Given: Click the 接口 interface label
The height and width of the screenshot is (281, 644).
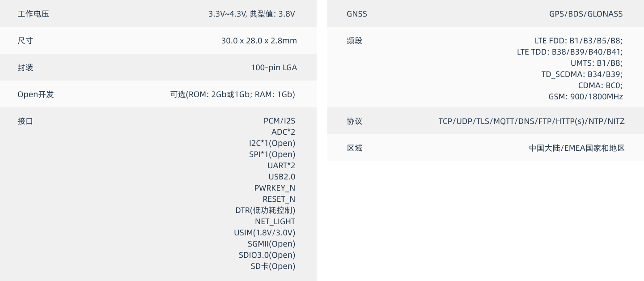Looking at the screenshot, I should [25, 121].
